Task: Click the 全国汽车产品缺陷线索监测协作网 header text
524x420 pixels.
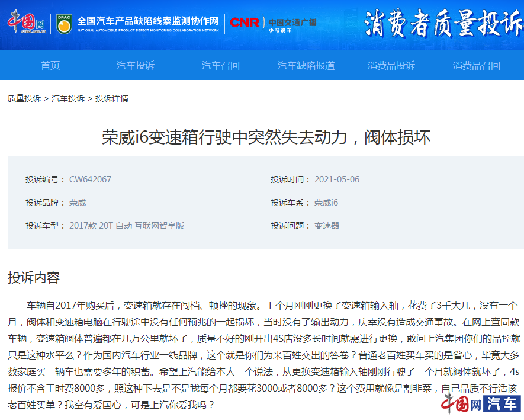Action: (x=148, y=21)
